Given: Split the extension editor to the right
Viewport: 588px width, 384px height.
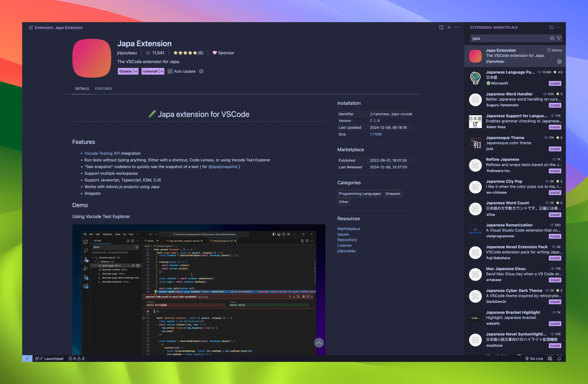Looking at the screenshot, I should (441, 27).
